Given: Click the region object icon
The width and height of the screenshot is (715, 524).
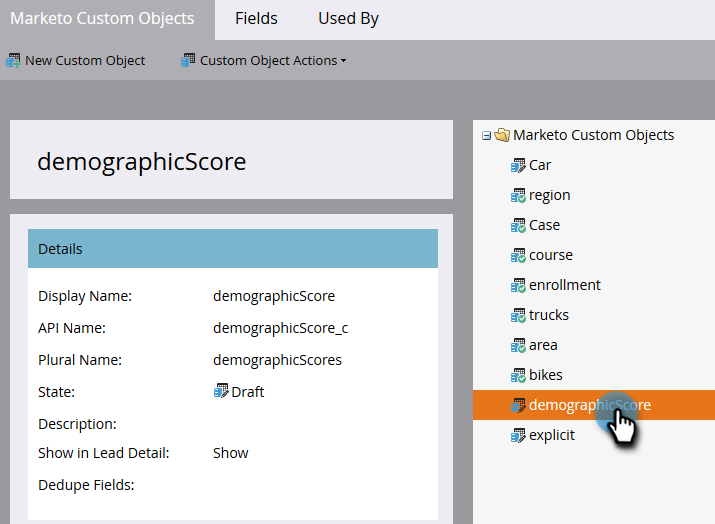Looking at the screenshot, I should [518, 195].
